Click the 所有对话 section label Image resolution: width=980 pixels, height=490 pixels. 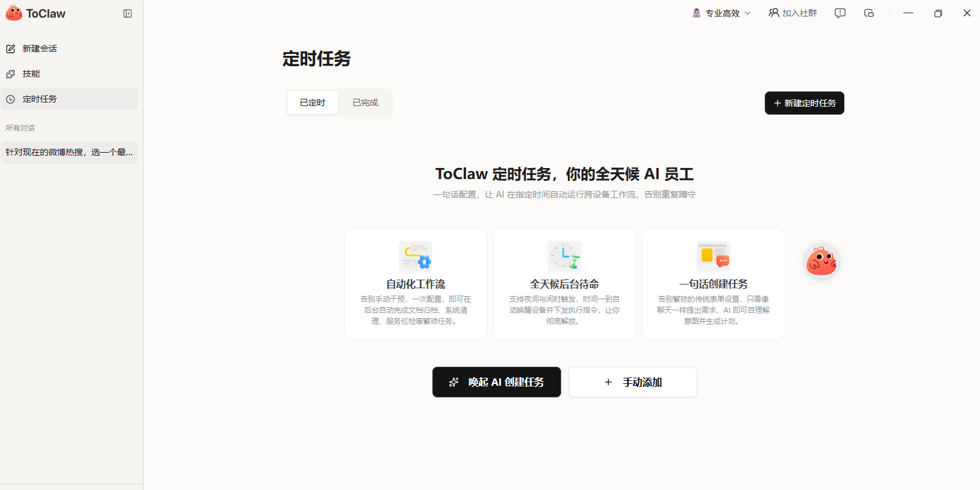(x=20, y=128)
